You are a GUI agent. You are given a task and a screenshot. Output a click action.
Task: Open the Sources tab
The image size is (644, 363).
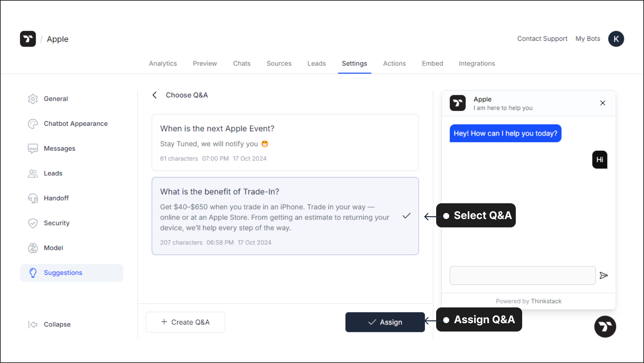(x=279, y=64)
